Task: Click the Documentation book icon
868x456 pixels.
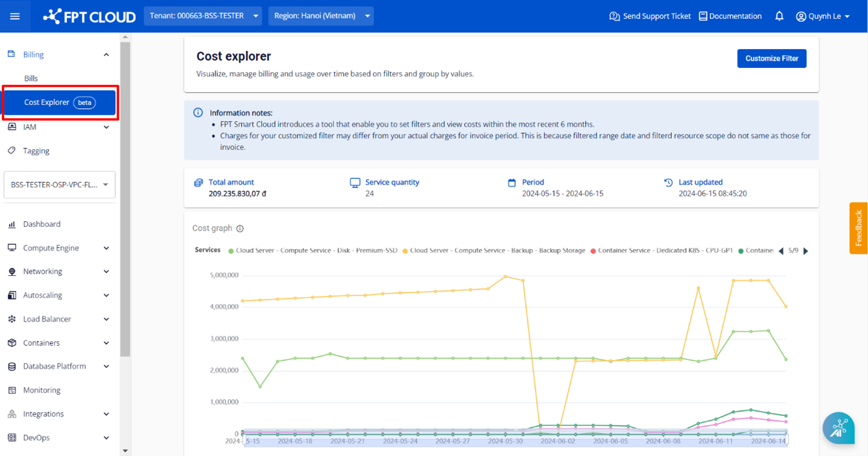Action: [x=703, y=16]
